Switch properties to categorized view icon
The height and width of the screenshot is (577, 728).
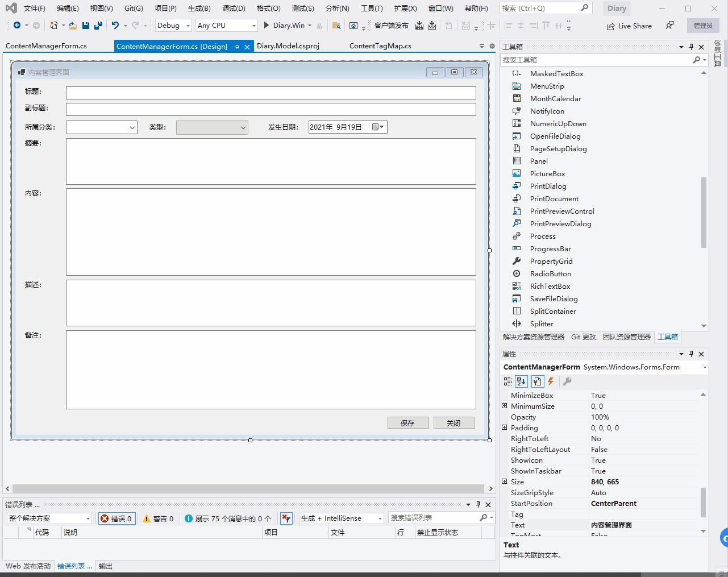coord(507,381)
